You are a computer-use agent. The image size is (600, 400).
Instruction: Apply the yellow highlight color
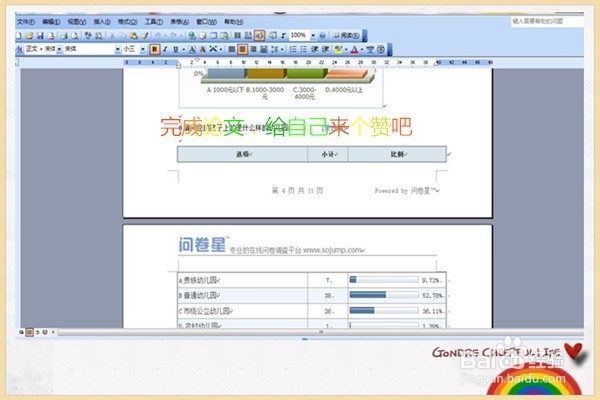pos(338,49)
